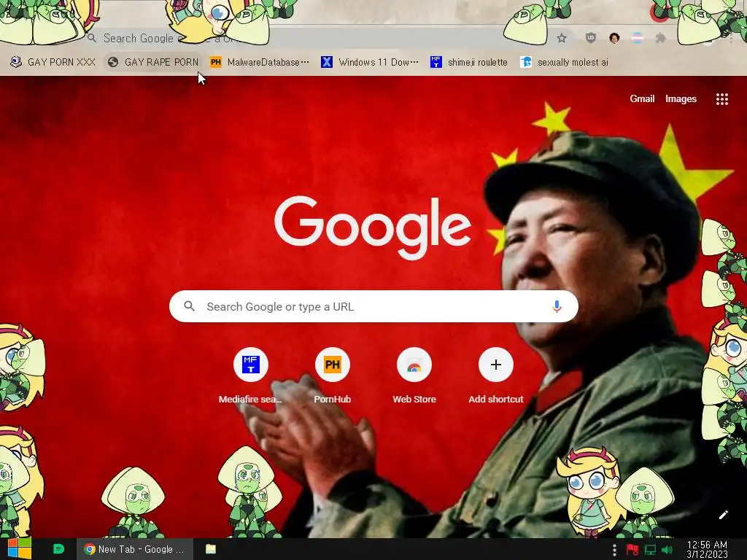This screenshot has height=560, width=747.
Task: Open the volume speaker tray icon
Action: pos(667,550)
